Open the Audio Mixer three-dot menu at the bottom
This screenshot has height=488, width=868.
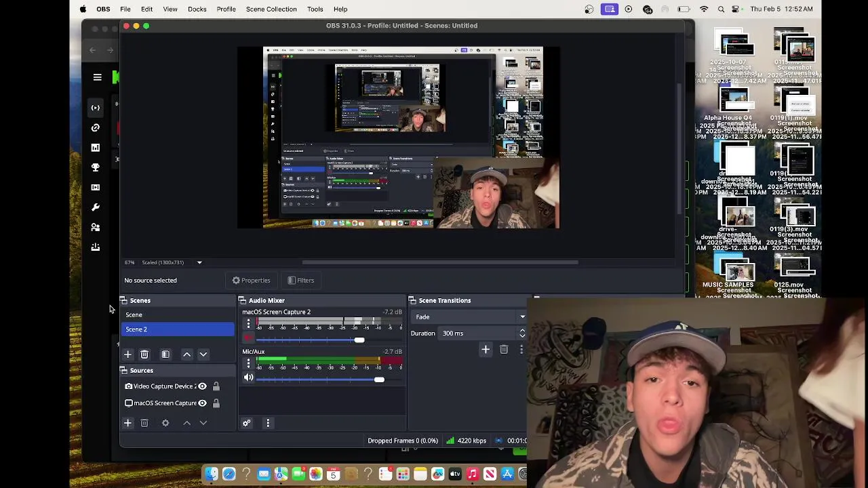[268, 423]
